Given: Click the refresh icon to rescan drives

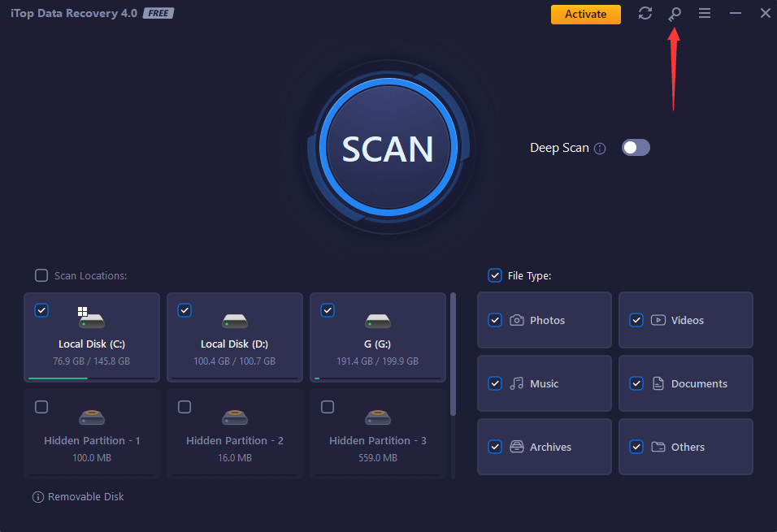Looking at the screenshot, I should [645, 13].
